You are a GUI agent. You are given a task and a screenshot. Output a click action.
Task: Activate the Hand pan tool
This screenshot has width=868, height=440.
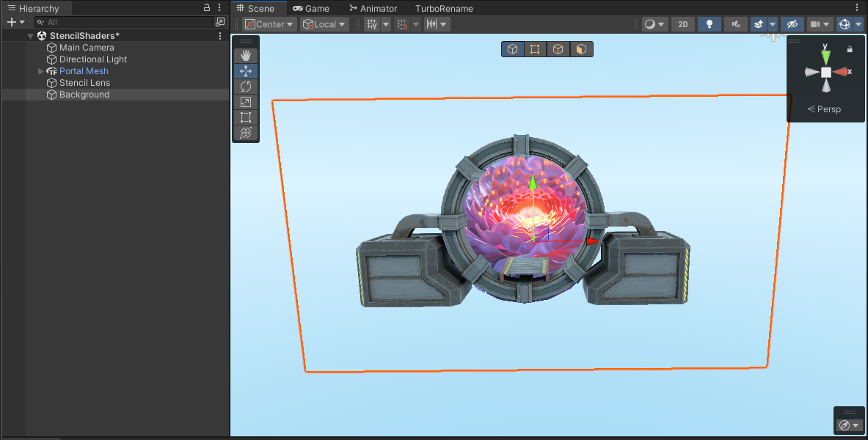coord(246,55)
